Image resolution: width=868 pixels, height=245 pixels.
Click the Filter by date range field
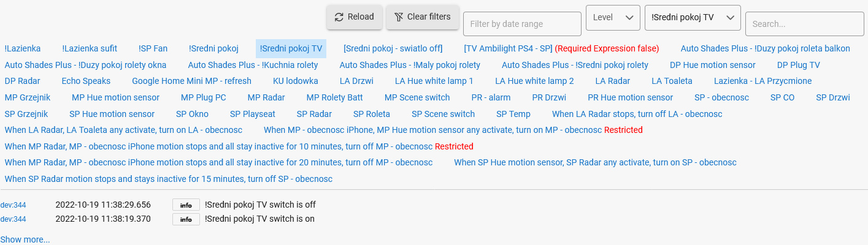pyautogui.click(x=522, y=24)
